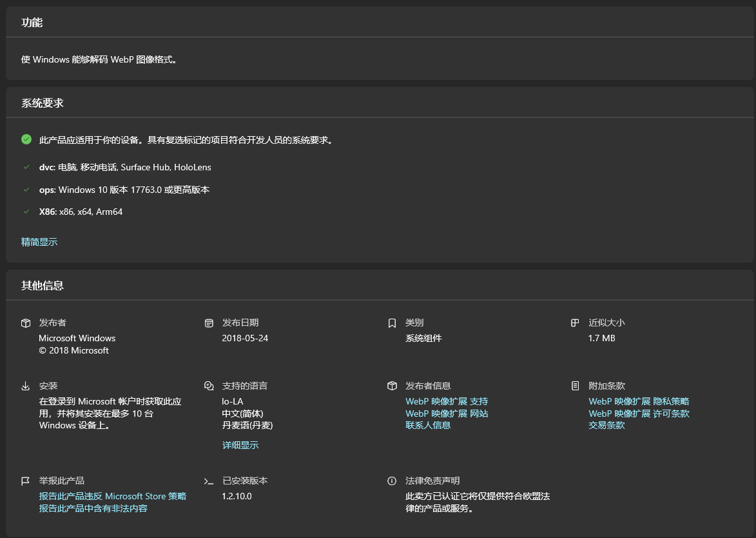756x538 pixels.
Task: Click installed version 1.2.10.0
Action: click(237, 496)
